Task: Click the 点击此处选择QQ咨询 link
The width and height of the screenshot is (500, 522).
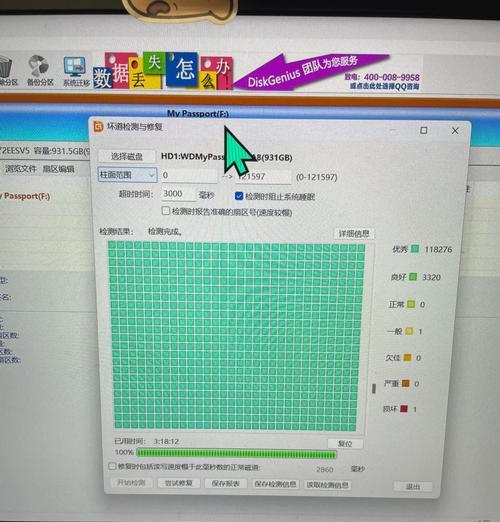Action: click(x=384, y=86)
